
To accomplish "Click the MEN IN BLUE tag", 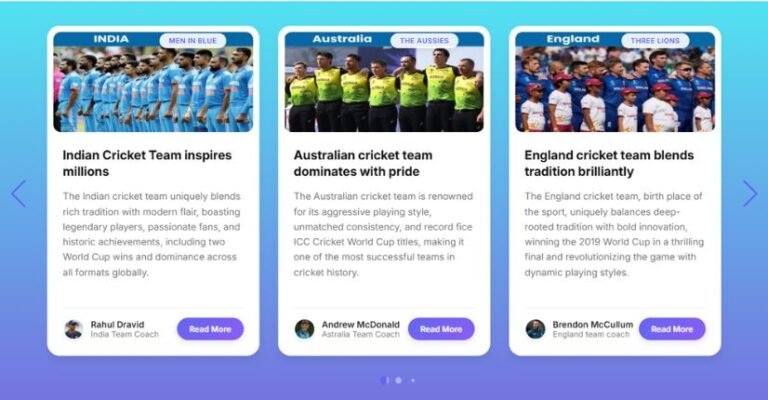I will point(192,41).
